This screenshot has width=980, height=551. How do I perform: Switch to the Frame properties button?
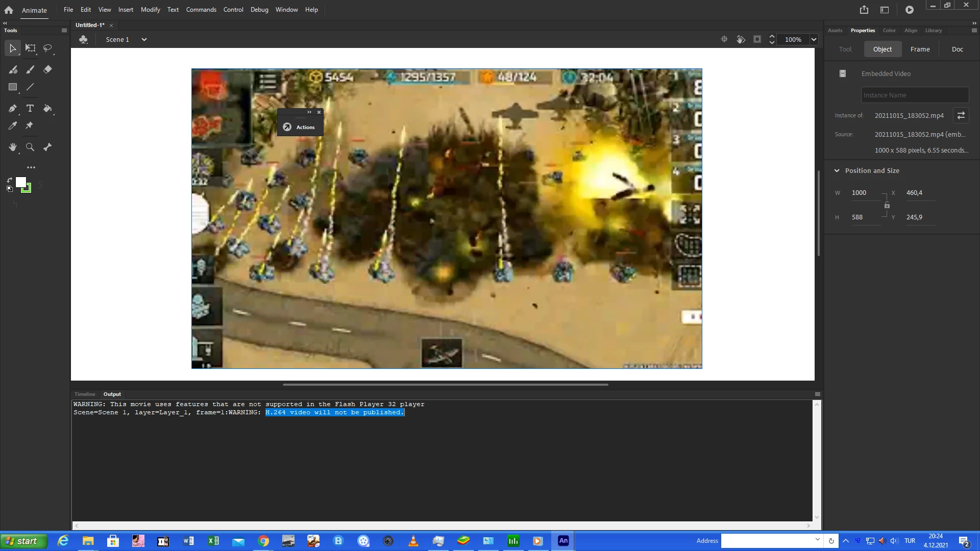coord(920,49)
